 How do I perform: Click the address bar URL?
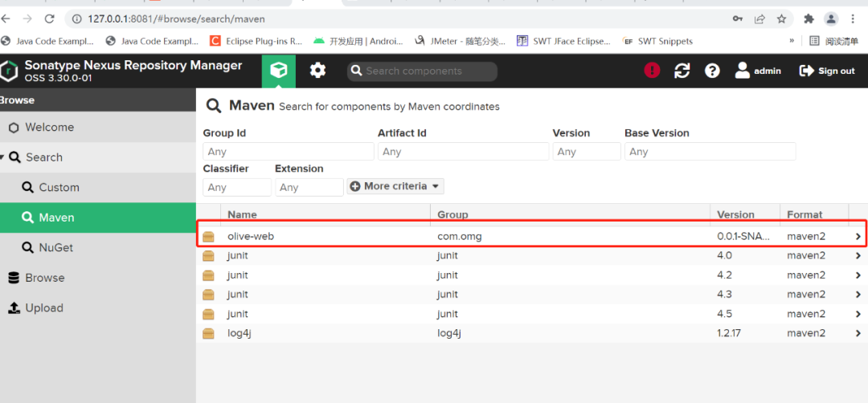[x=177, y=18]
